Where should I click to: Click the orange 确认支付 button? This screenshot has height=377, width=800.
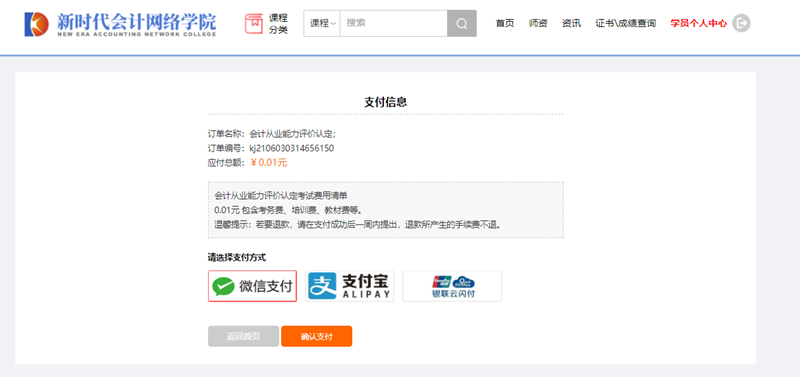pos(316,336)
